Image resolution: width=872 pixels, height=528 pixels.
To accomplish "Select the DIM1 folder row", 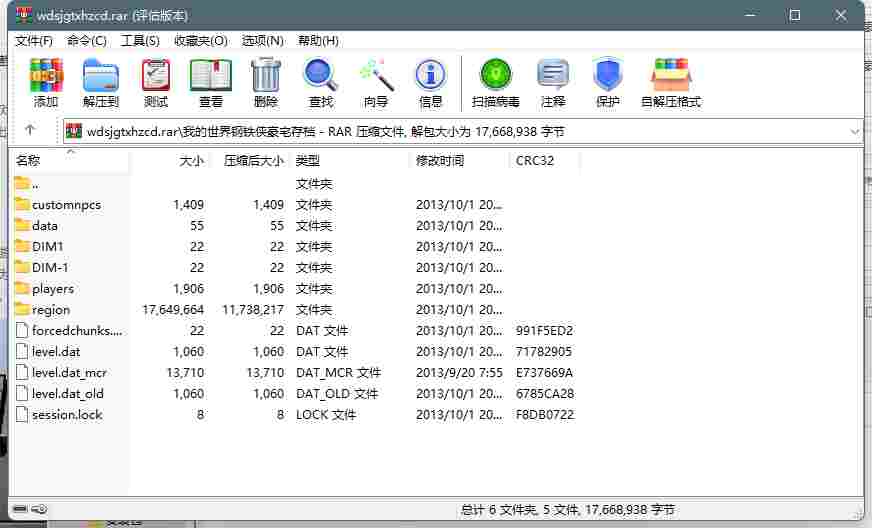I will tap(295, 246).
